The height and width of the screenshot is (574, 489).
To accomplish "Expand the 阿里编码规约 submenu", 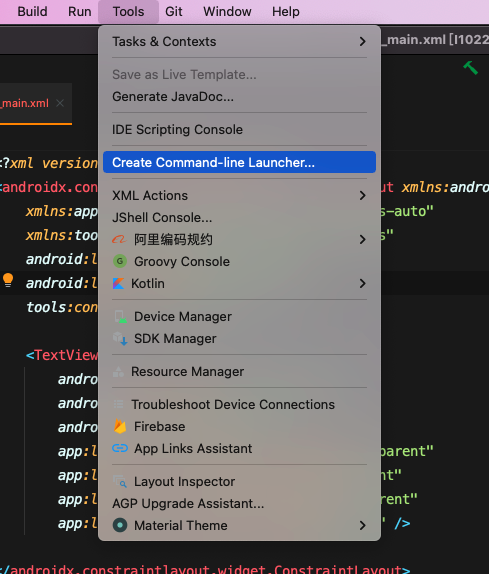I will tap(239, 239).
